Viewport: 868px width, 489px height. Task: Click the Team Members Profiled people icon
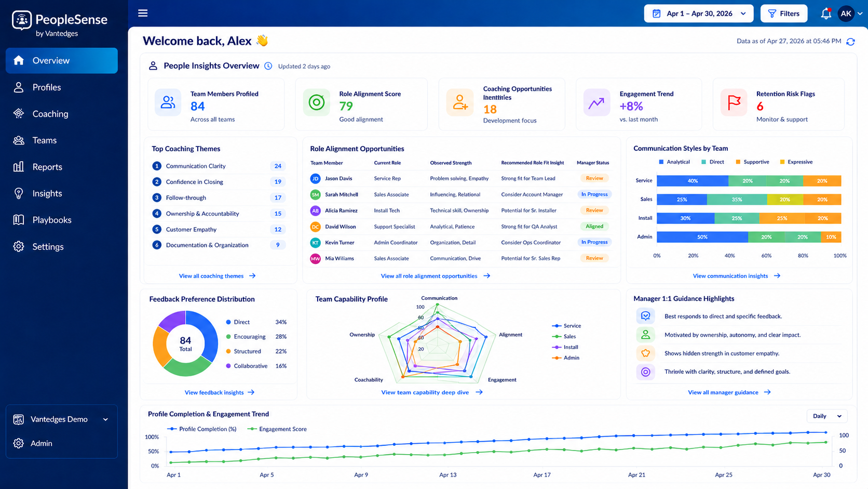168,102
